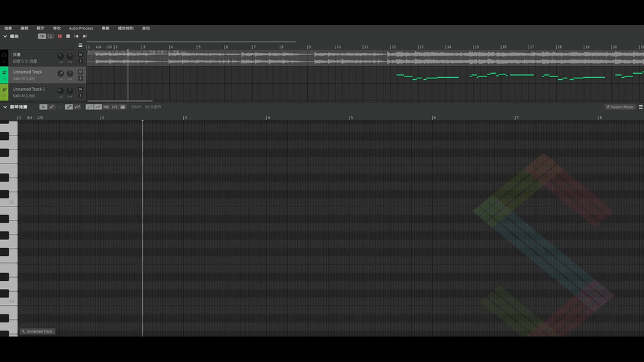Image resolution: width=644 pixels, height=362 pixels.
Task: Click the arrow-shaped auto-scroll icon in piano roll toolbar
Action: click(106, 107)
